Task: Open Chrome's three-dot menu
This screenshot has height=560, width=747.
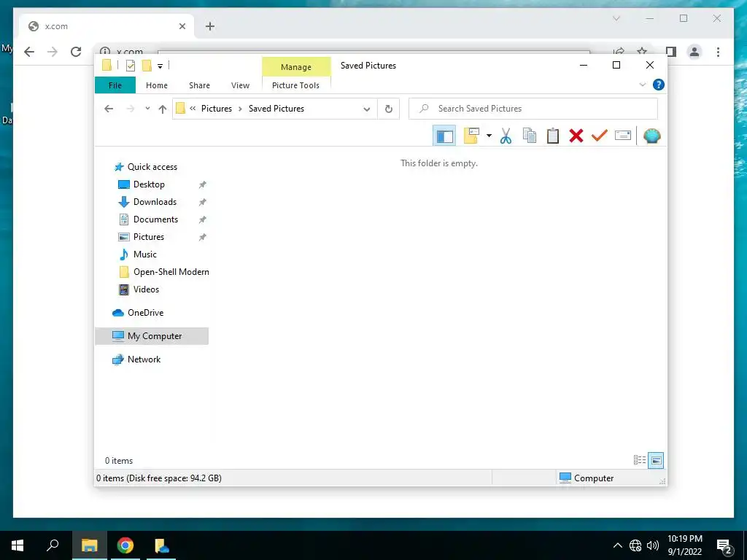Action: pyautogui.click(x=718, y=52)
